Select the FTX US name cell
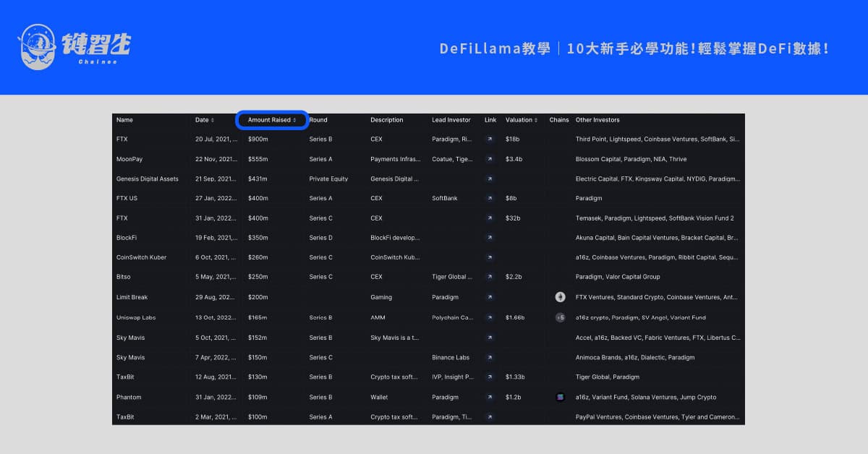868x454 pixels. click(x=127, y=198)
